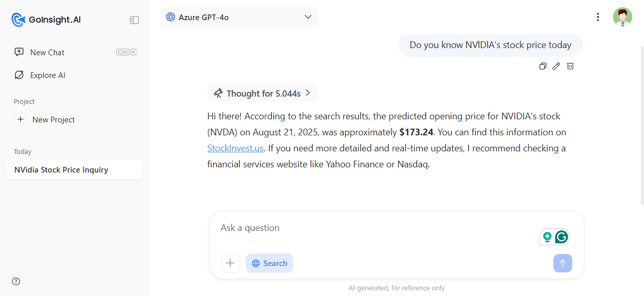Copy the user message icon
The height and width of the screenshot is (296, 644).
543,66
